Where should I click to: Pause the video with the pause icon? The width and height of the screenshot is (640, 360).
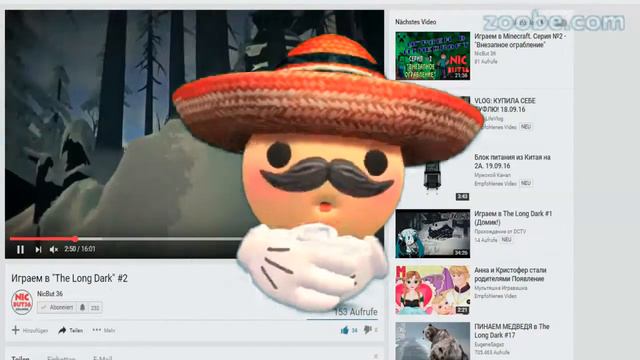click(x=20, y=249)
